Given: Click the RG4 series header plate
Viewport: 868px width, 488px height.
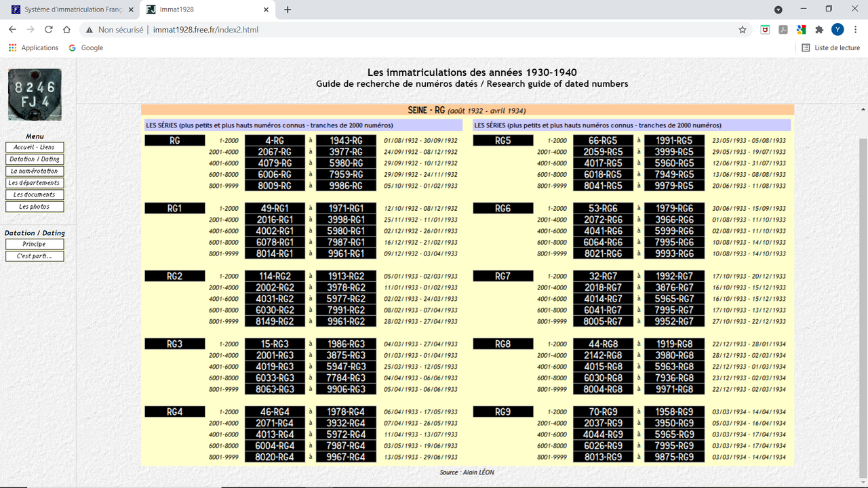Looking at the screenshot, I should tap(174, 411).
